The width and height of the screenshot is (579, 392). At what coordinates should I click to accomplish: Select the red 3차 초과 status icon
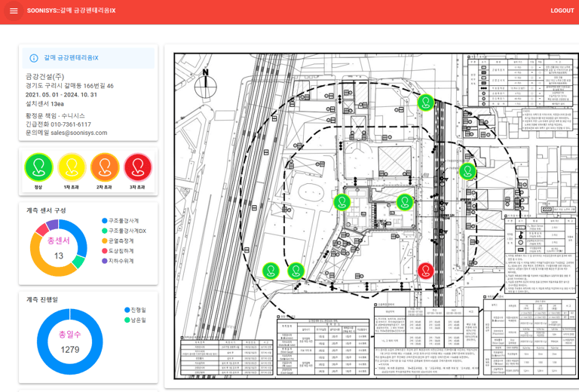pos(138,167)
